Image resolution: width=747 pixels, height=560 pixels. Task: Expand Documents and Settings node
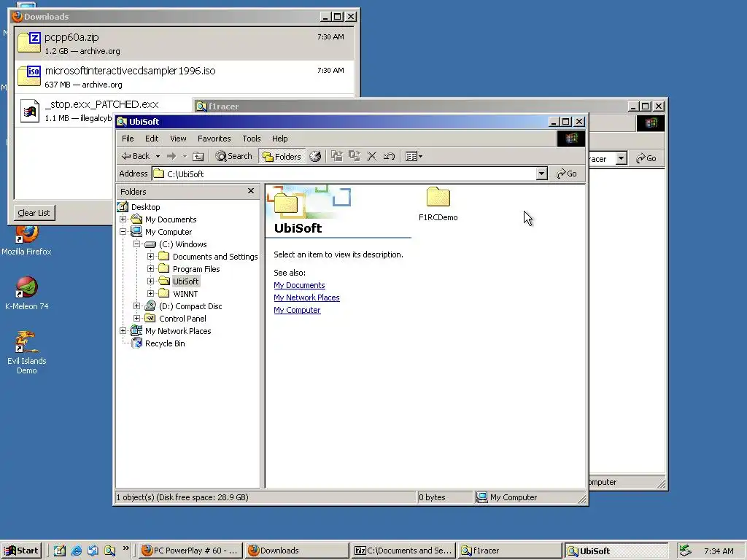pos(150,257)
